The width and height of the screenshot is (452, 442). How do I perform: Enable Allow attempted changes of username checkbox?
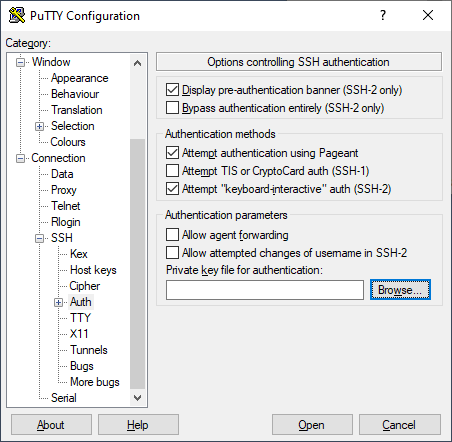click(x=172, y=253)
